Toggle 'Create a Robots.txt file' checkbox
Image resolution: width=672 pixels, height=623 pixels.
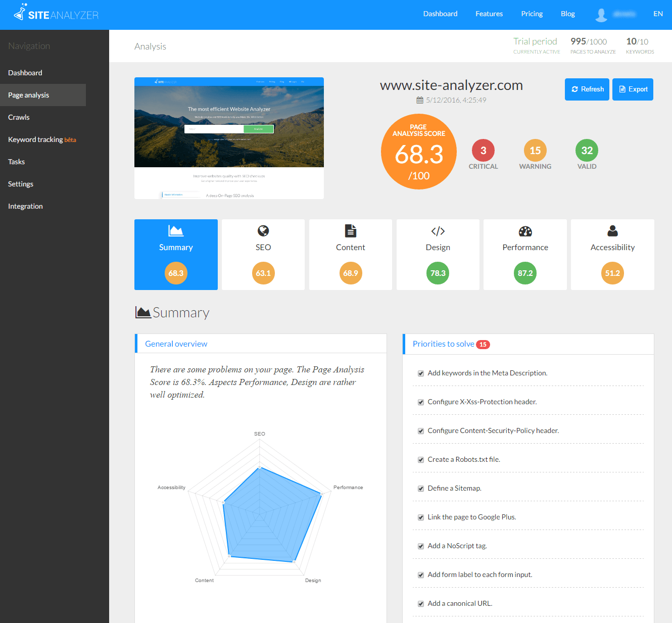[x=421, y=460]
